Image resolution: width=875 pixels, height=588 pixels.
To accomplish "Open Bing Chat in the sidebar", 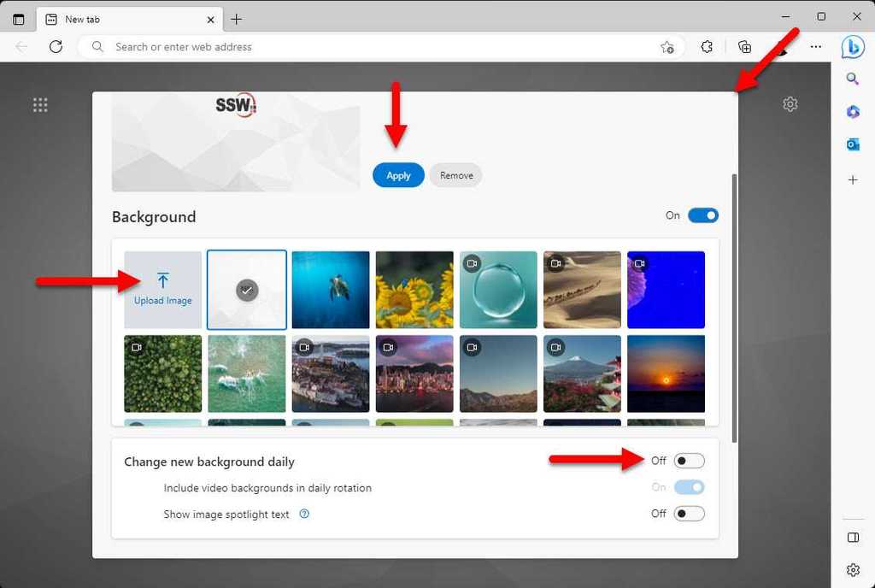I will click(853, 47).
